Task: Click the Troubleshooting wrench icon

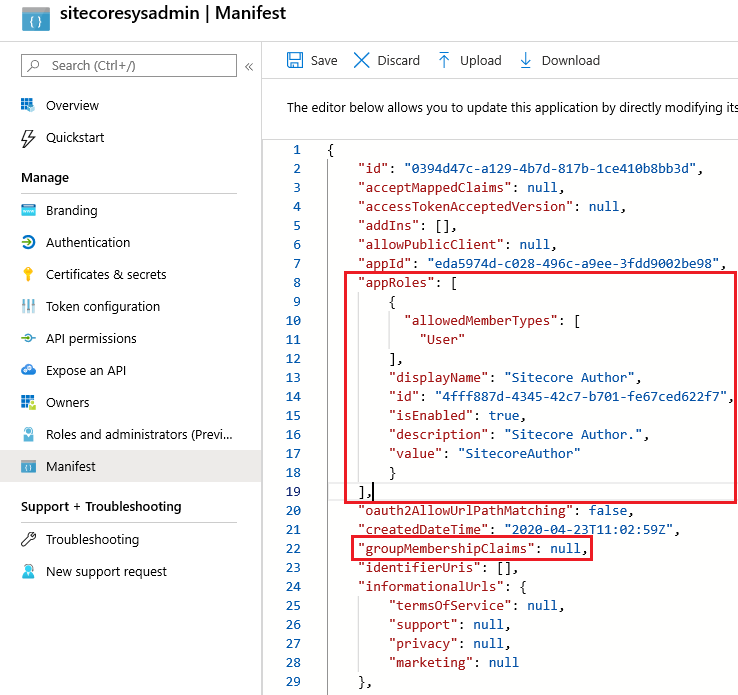Action: pyautogui.click(x=28, y=539)
